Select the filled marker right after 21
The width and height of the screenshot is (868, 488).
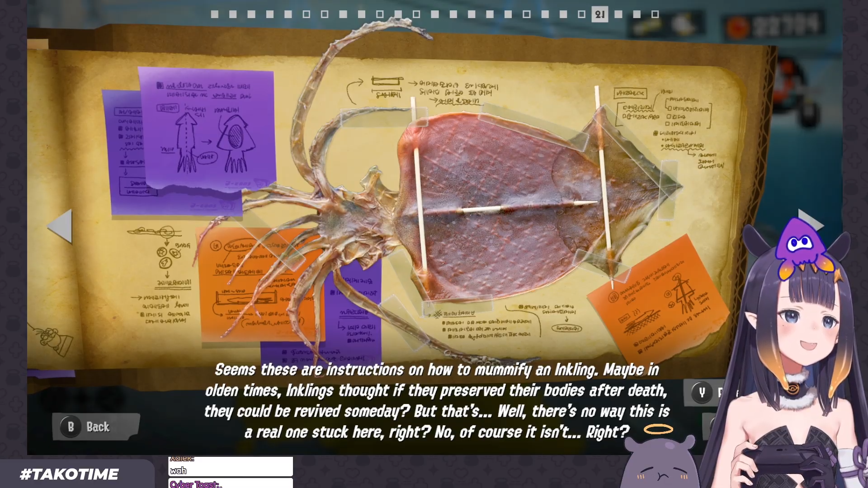click(x=618, y=14)
